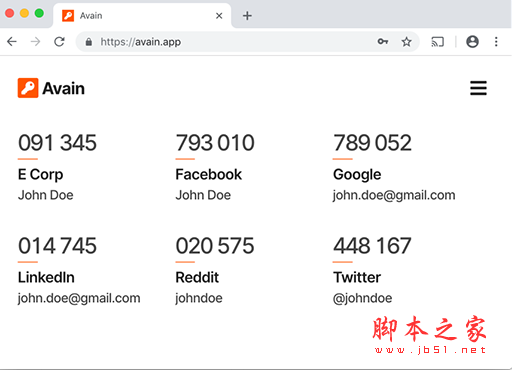Click the yellow macOS minimize button

(x=24, y=13)
